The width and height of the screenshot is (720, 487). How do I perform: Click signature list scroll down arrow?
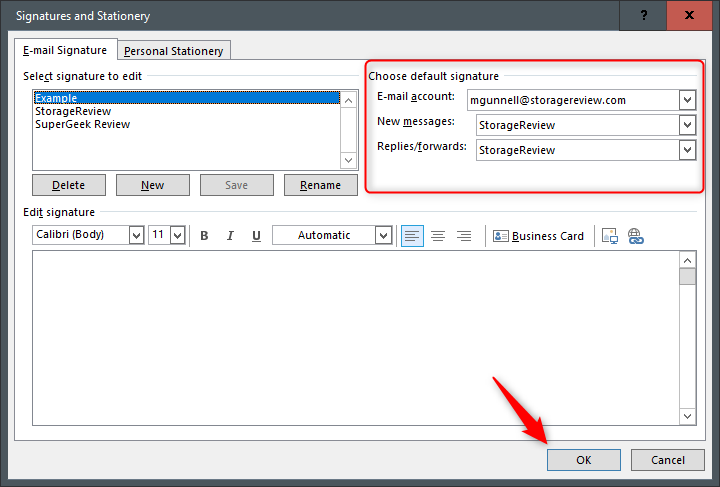(349, 160)
